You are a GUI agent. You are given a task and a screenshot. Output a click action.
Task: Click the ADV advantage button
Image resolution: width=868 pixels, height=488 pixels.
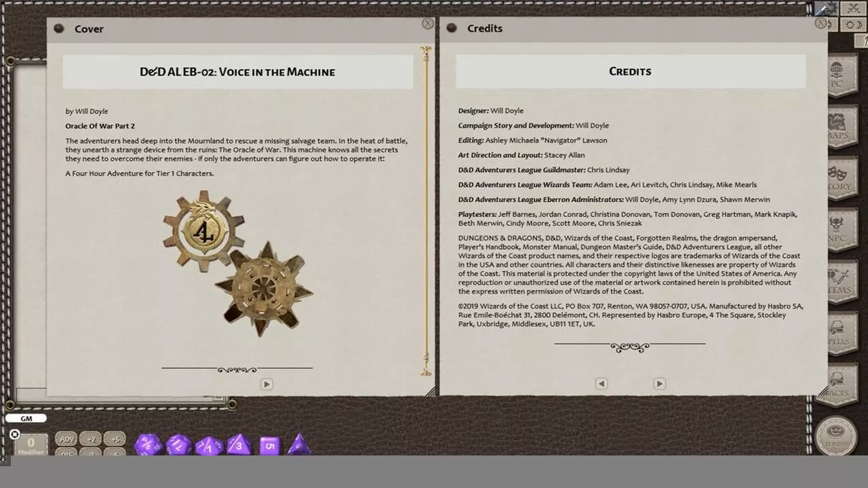click(66, 439)
